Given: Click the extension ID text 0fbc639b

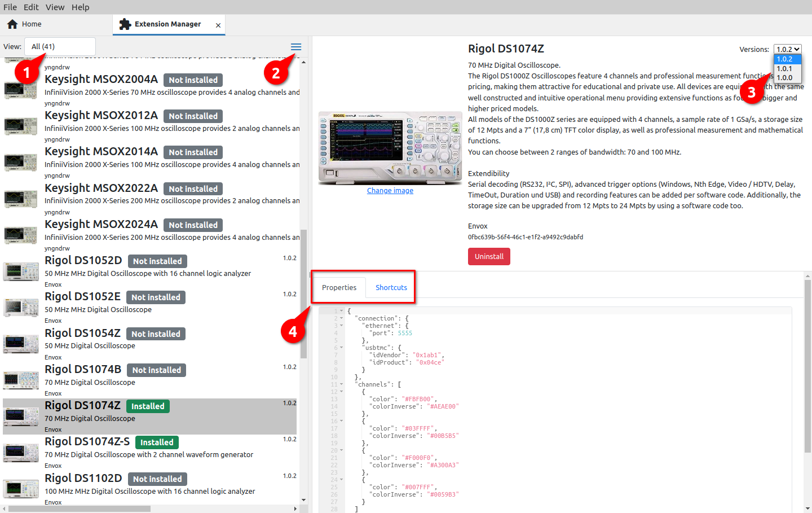Looking at the screenshot, I should point(526,238).
